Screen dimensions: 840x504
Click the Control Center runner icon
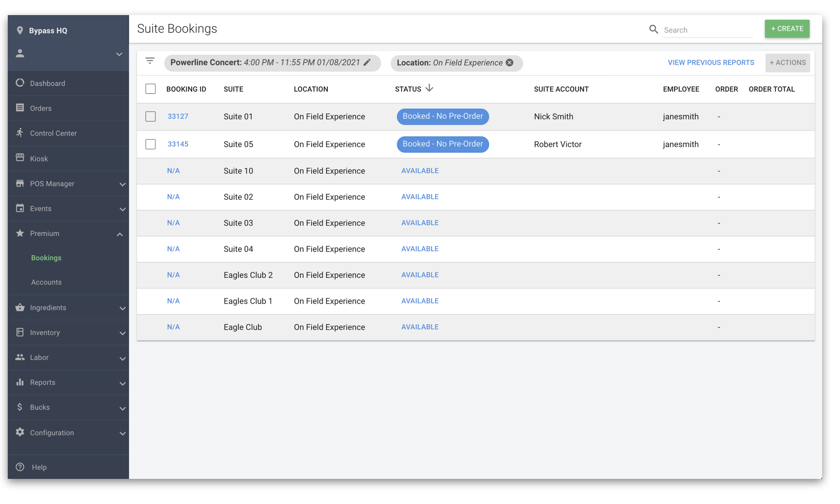pos(20,133)
